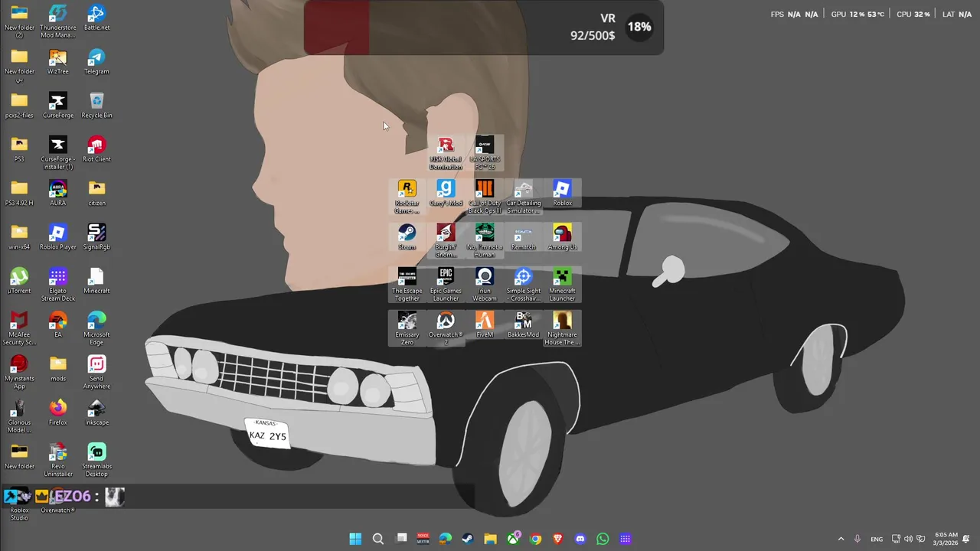Select Call of Duty Black Ops III icon
The height and width of the screenshot is (551, 980).
pyautogui.click(x=485, y=197)
